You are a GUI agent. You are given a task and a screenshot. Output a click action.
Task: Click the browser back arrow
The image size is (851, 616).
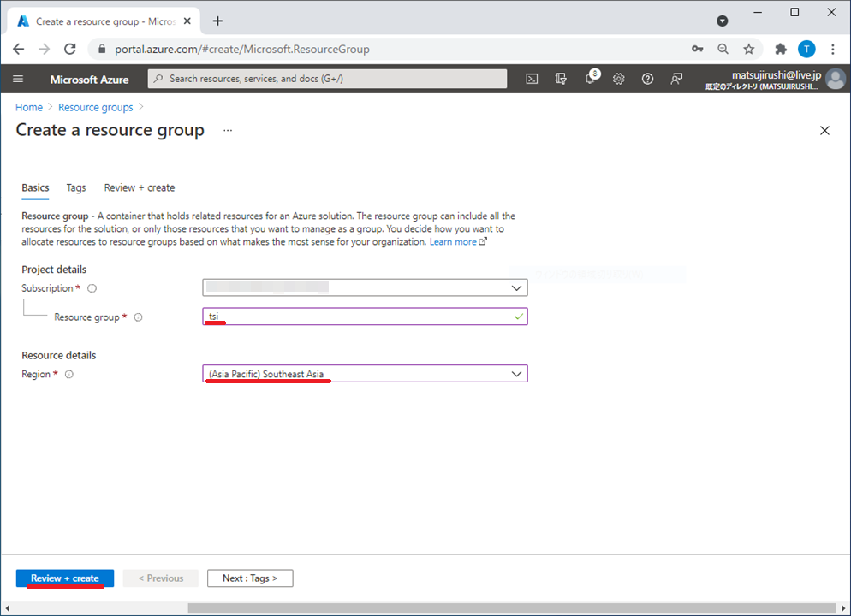[x=19, y=50]
